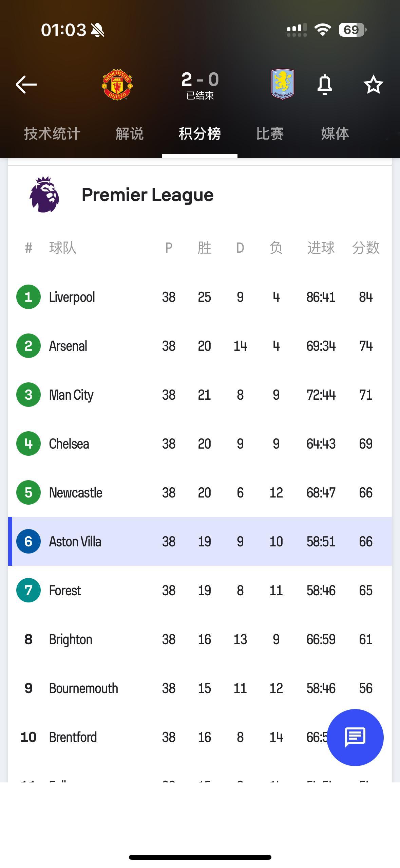This screenshot has height=868, width=400.
Task: Open Liverpool row in standings
Action: (200, 297)
